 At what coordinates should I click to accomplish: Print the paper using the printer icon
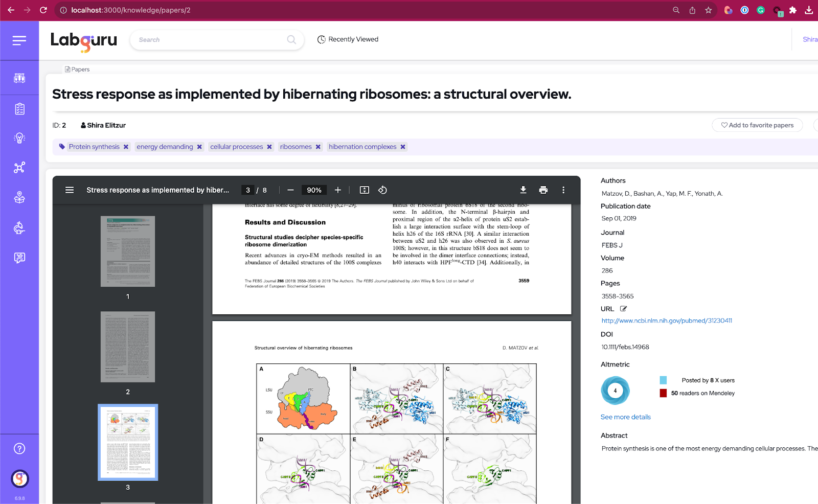(x=543, y=190)
